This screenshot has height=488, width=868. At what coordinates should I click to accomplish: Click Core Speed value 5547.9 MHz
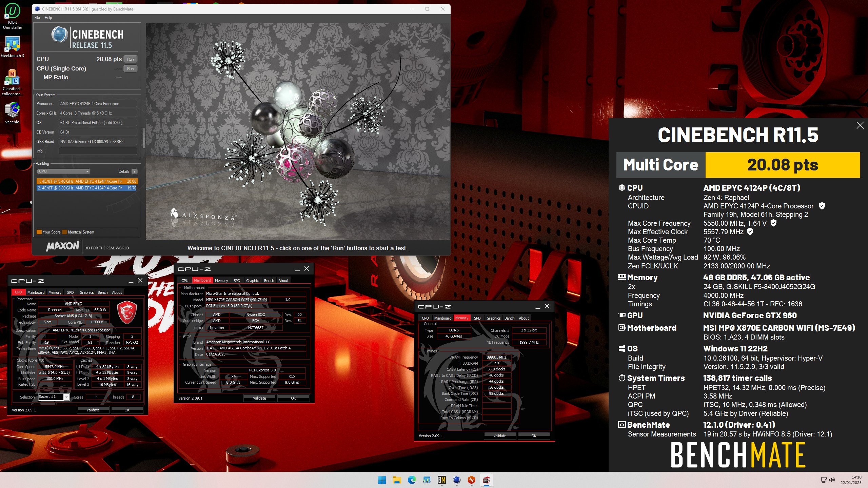54,366
